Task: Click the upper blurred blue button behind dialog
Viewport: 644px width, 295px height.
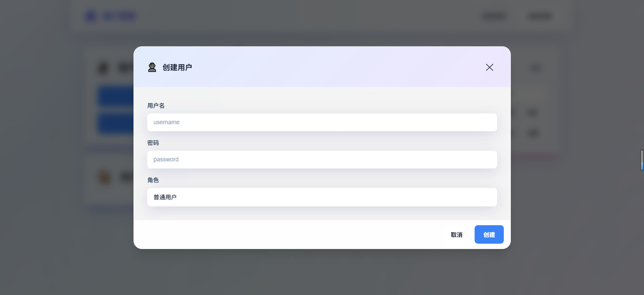Action: (x=116, y=97)
